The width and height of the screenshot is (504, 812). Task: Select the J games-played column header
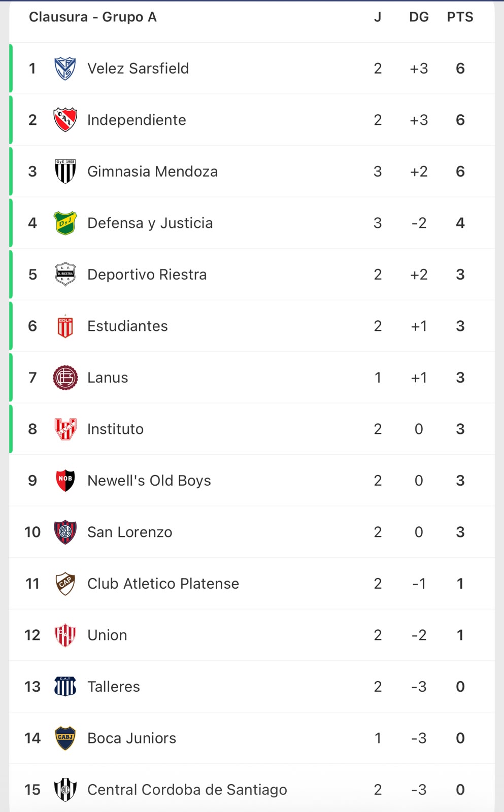378,17
